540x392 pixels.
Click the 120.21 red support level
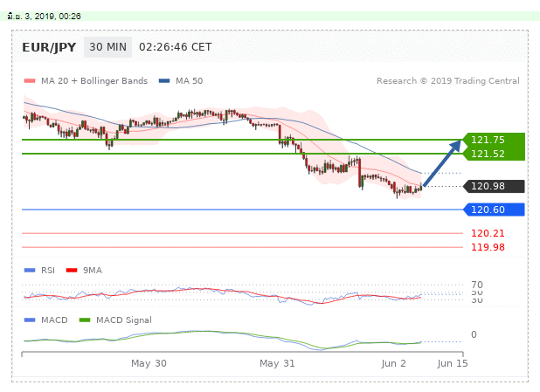(488, 233)
